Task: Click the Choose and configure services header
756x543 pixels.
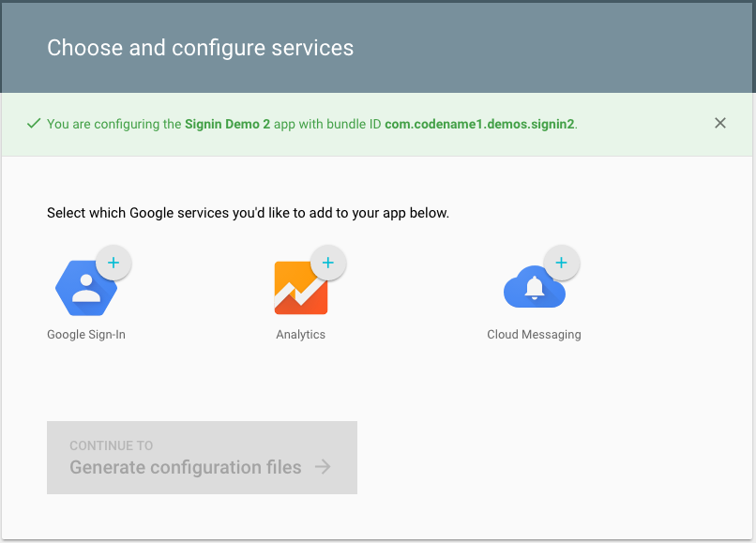Action: pos(200,47)
